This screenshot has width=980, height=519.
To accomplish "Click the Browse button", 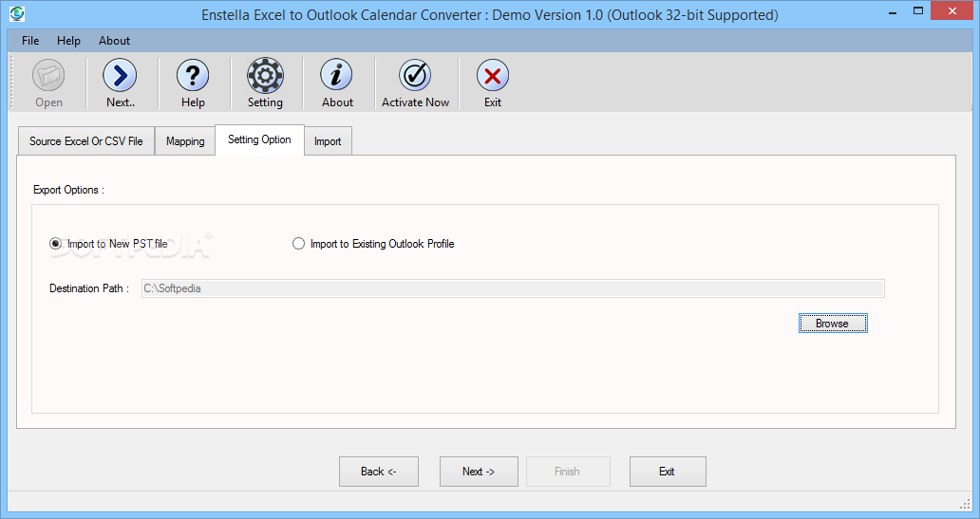I will pyautogui.click(x=833, y=324).
